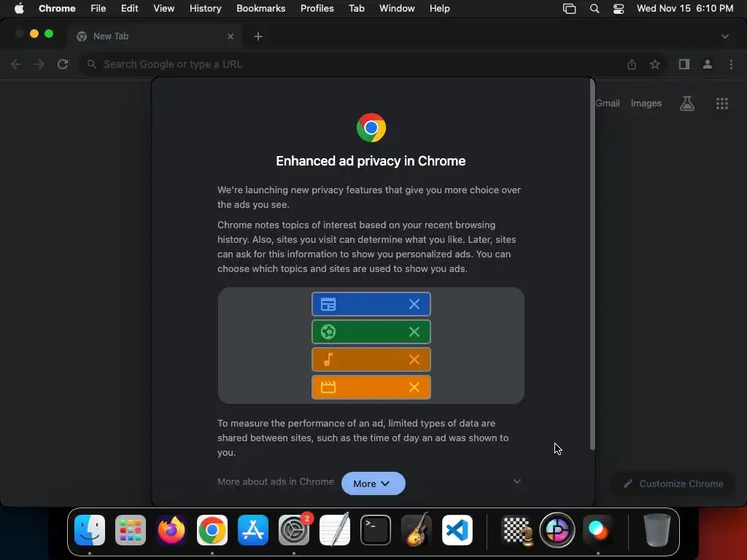Screen dimensions: 747x560
Task: Open App Store from the dock
Action: coord(253,530)
